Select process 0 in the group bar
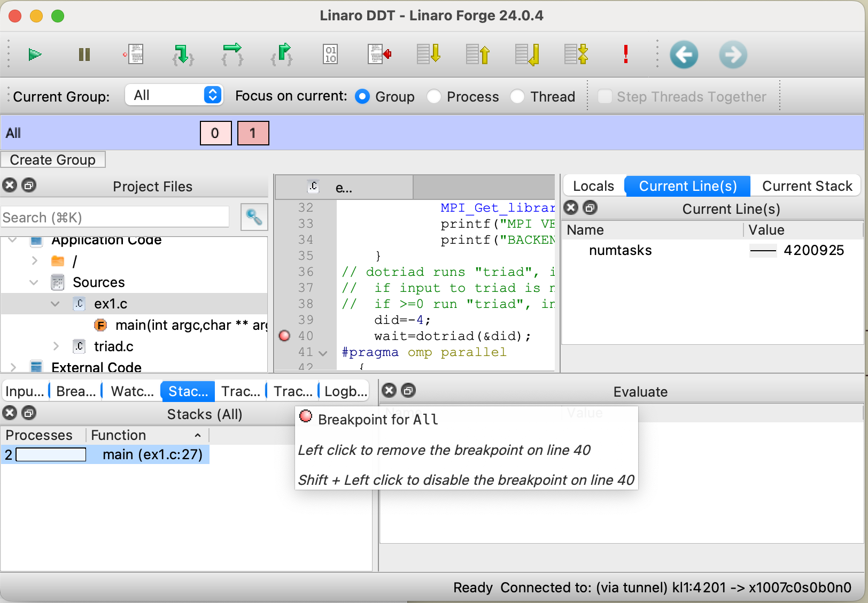Viewport: 868px width, 603px height. click(x=215, y=133)
